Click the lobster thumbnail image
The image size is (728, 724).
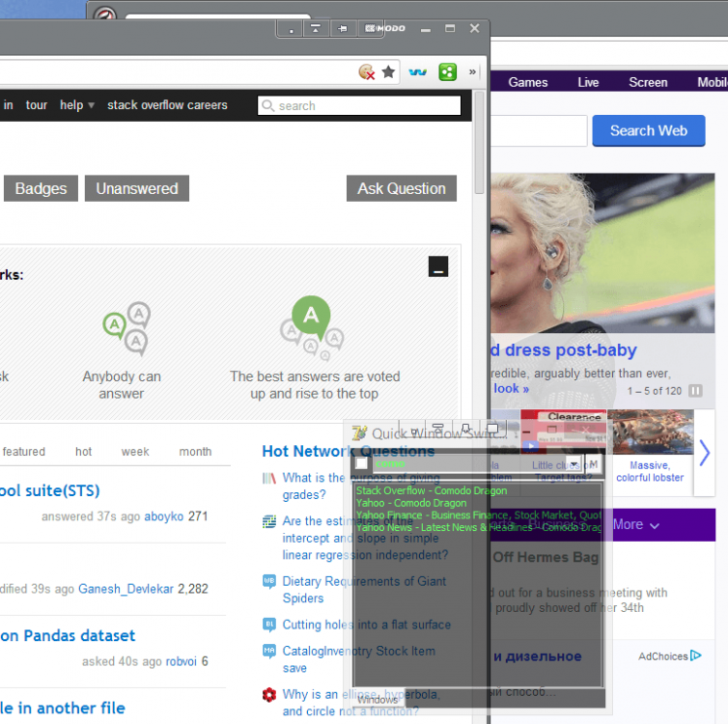pos(650,432)
